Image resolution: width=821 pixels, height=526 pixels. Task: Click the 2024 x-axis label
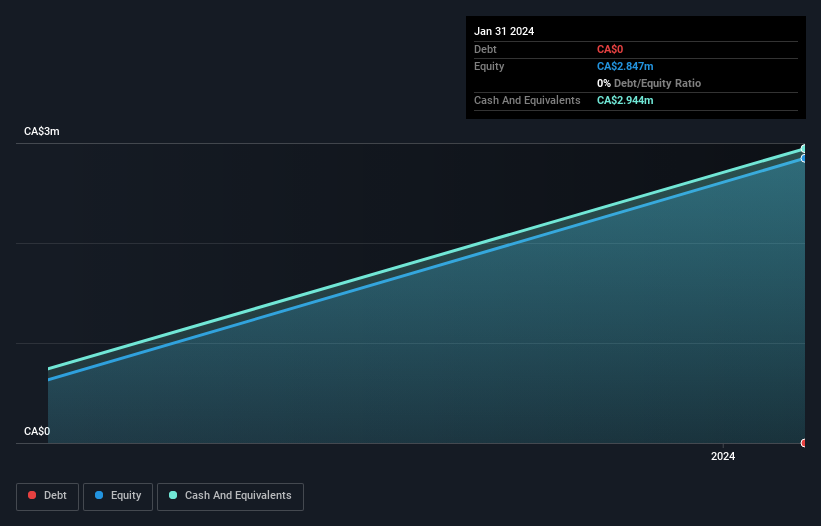coord(723,456)
